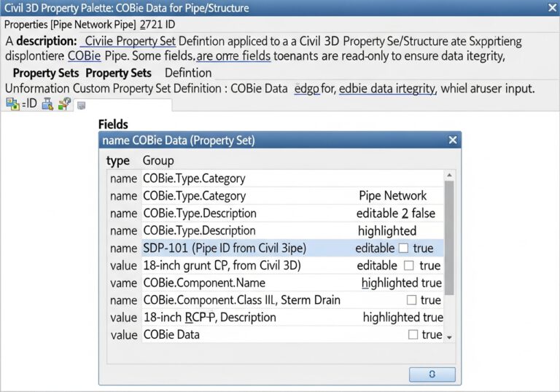This screenshot has width=560, height=392.
Task: Select the '18-inch grunt CP, from Civil 3D)' row
Action: pyautogui.click(x=276, y=266)
